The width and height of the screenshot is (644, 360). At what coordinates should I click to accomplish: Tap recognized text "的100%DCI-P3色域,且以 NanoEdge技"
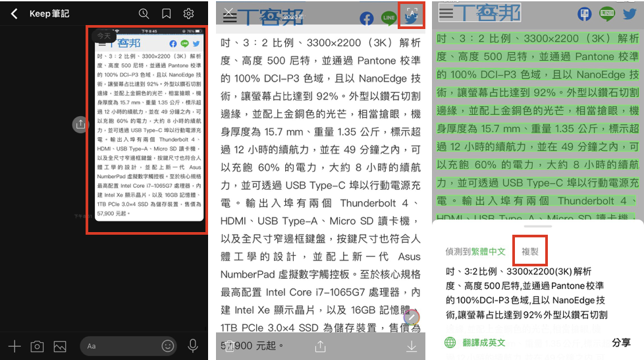525,301
